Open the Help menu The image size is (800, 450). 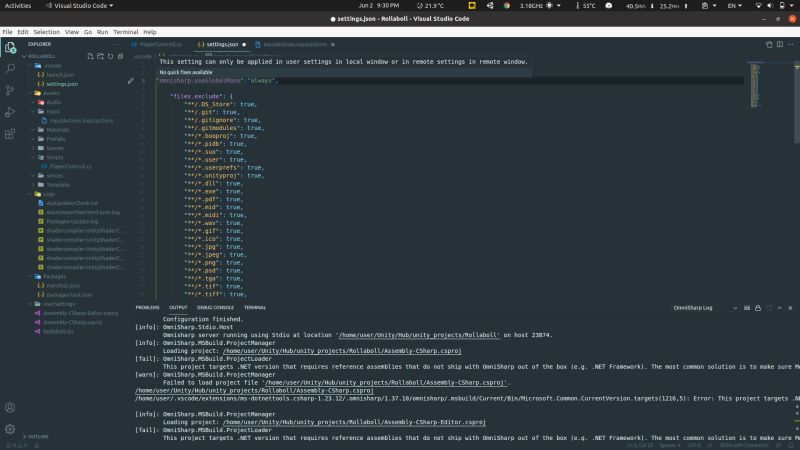coord(149,32)
